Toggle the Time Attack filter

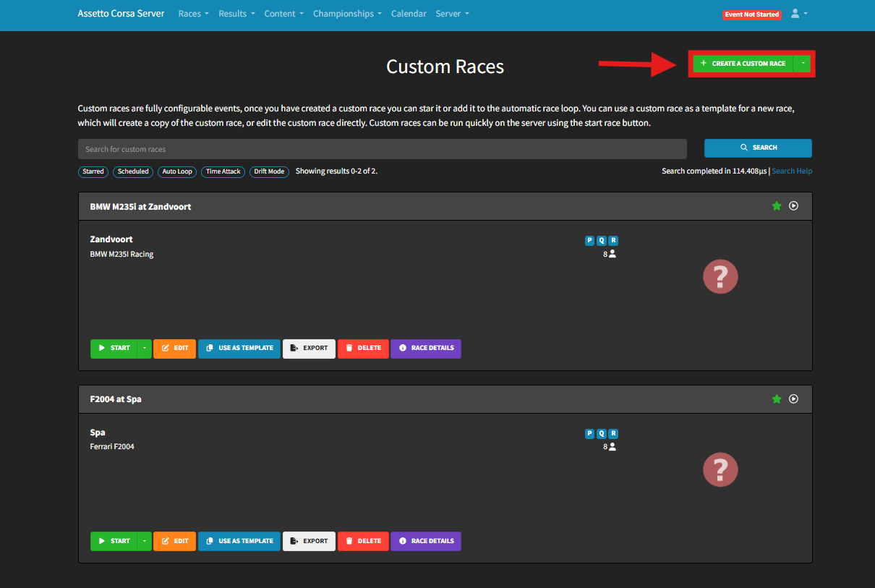pos(223,171)
